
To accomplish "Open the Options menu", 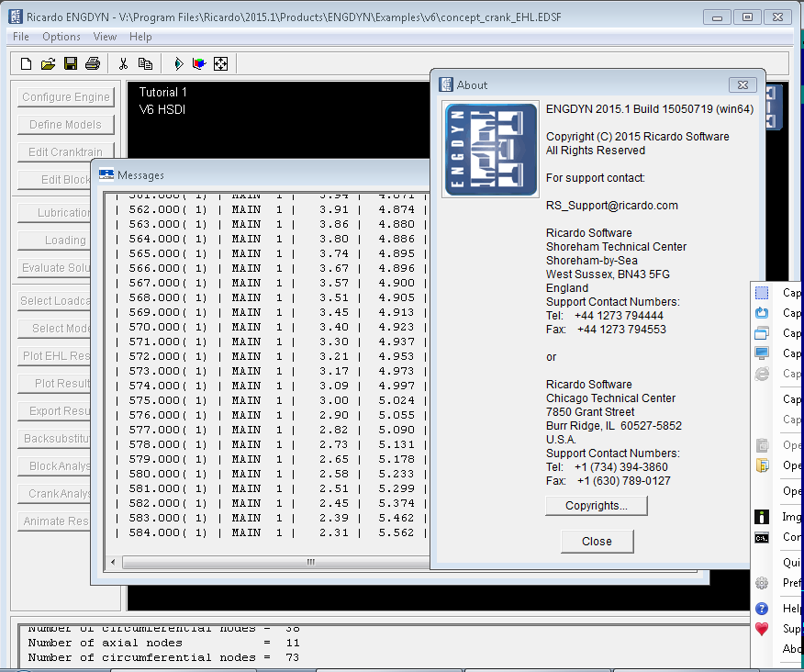I will [61, 37].
